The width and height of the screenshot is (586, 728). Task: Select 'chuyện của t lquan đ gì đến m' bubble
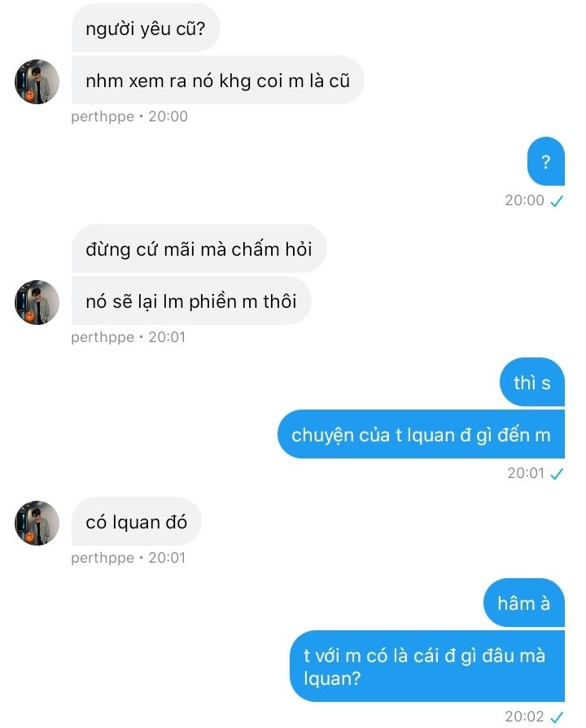click(x=421, y=435)
